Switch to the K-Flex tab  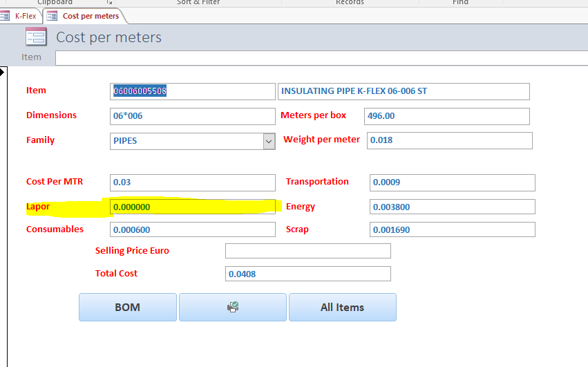(x=20, y=16)
